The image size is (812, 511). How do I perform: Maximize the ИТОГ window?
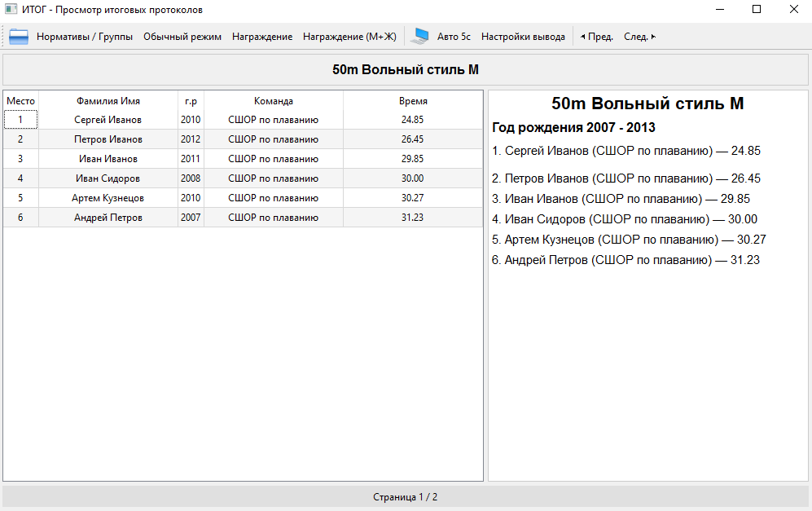757,9
